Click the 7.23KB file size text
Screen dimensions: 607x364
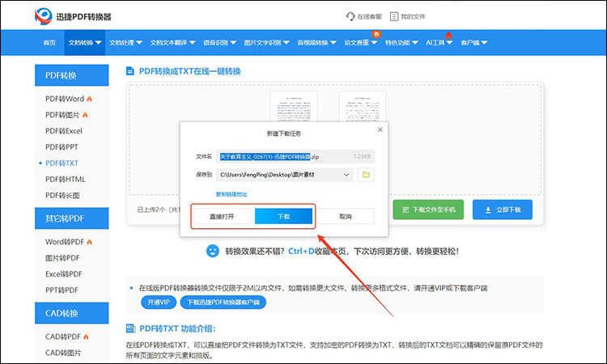coord(362,157)
